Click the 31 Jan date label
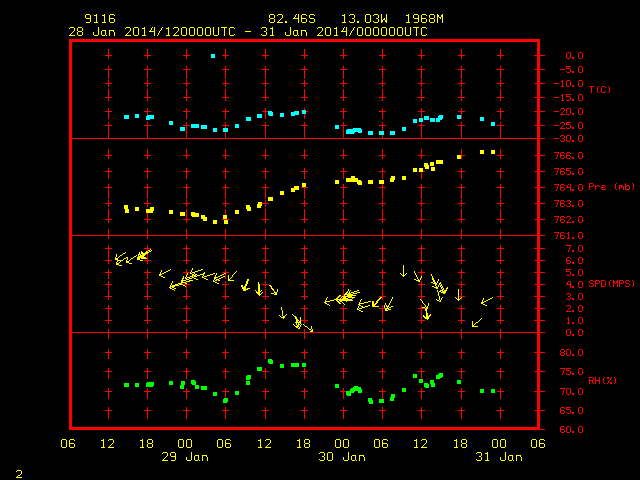This screenshot has width=640, height=480. tap(499, 457)
